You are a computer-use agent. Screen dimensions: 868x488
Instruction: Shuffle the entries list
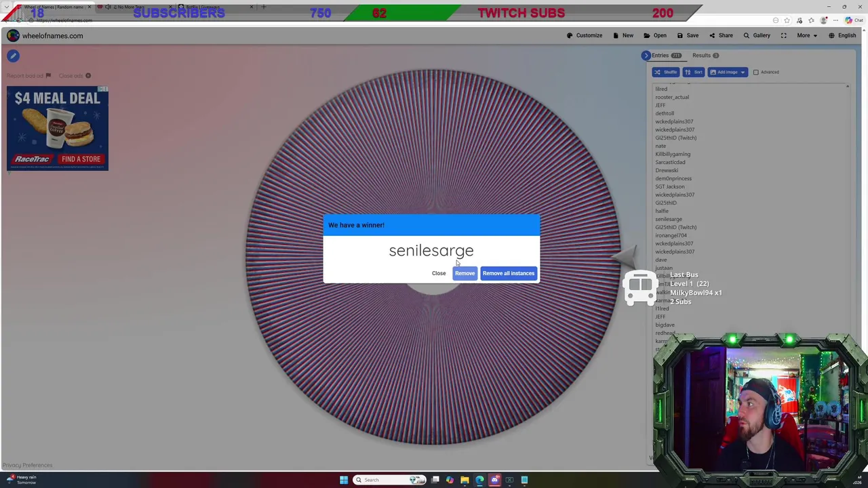[666, 72]
